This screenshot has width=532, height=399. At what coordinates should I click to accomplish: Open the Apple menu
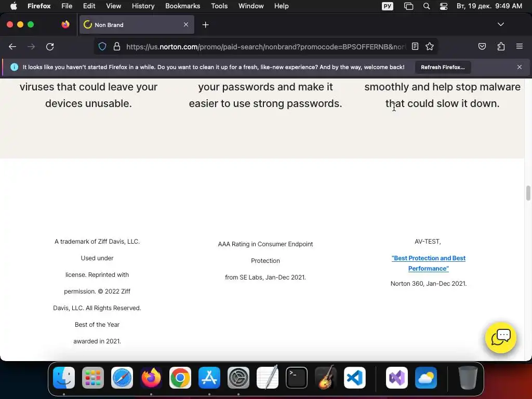point(14,6)
